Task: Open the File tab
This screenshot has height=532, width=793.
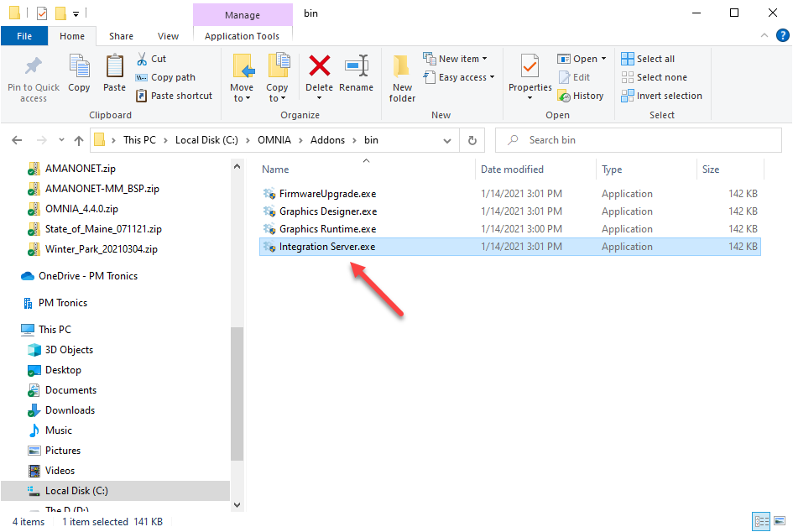Action: [x=24, y=36]
